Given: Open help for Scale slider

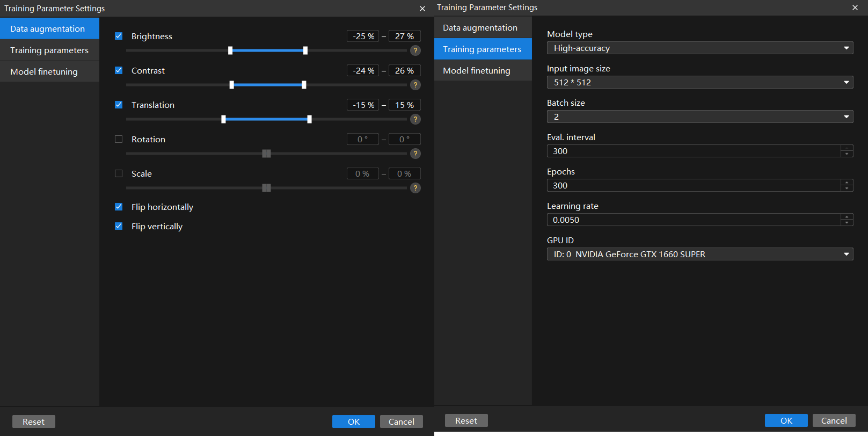Looking at the screenshot, I should point(415,188).
